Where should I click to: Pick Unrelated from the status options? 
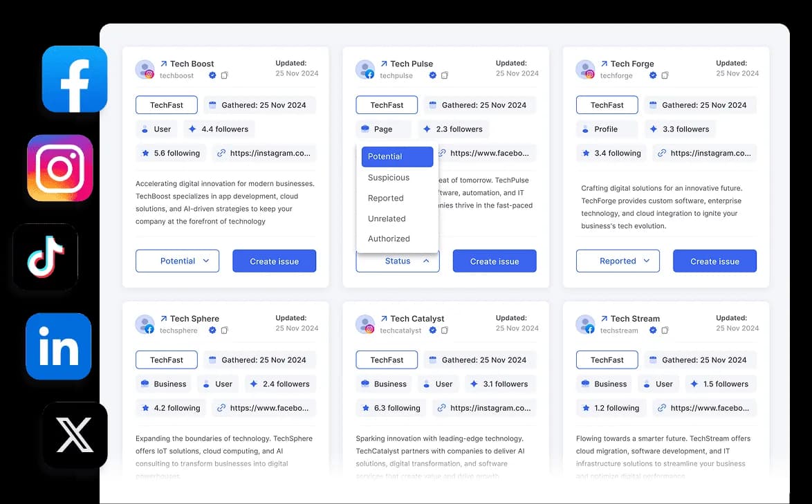coord(387,218)
